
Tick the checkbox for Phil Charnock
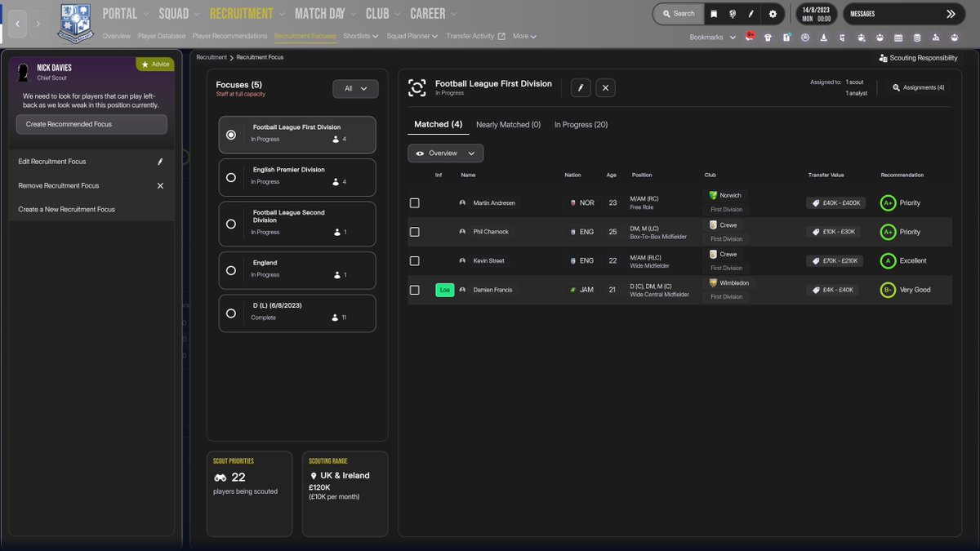414,232
